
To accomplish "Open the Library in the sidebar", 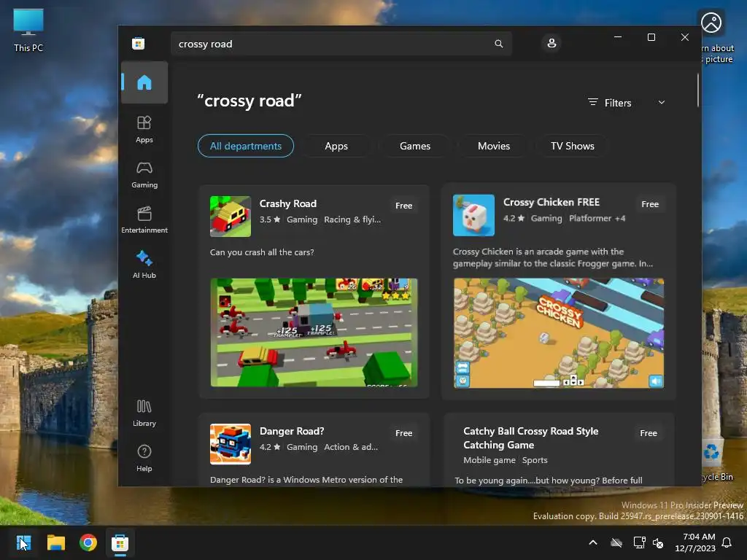I will click(144, 413).
